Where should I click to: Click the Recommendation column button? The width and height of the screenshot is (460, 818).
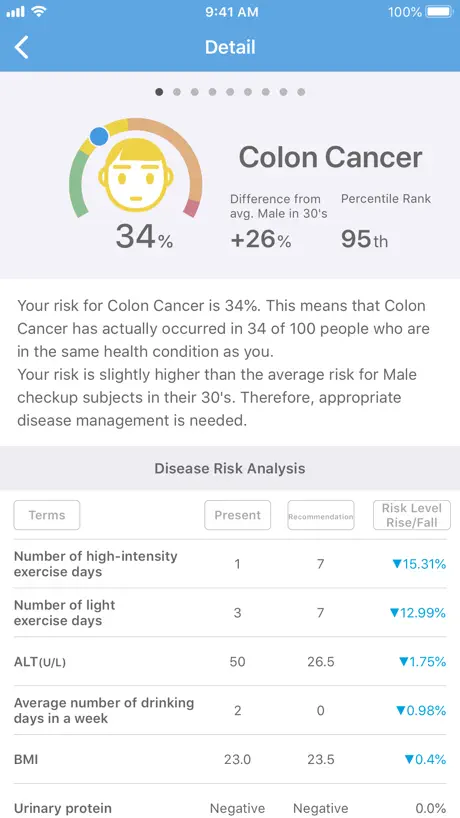tap(321, 515)
